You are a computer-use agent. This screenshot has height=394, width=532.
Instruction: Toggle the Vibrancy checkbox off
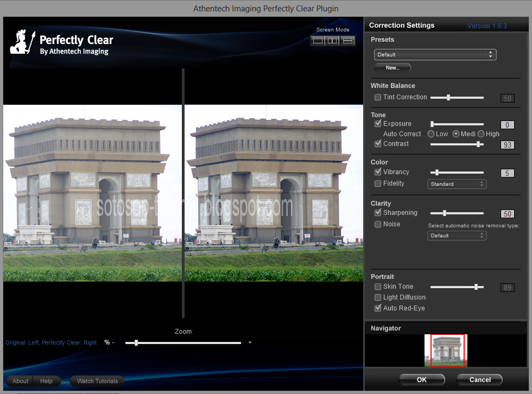click(378, 171)
